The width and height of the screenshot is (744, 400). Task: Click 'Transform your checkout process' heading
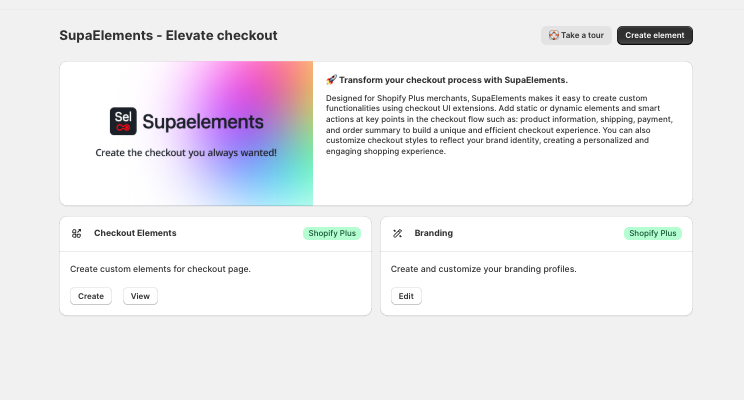pos(453,80)
